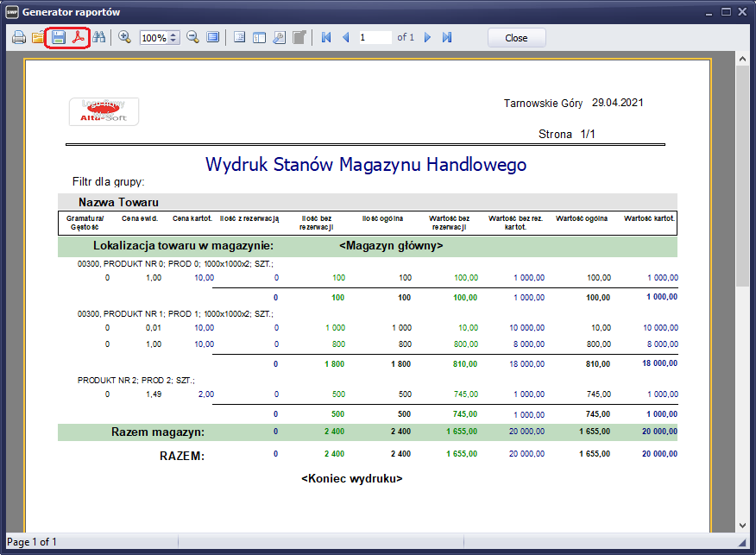The width and height of the screenshot is (756, 555).
Task: Export the report to PDF
Action: click(79, 38)
